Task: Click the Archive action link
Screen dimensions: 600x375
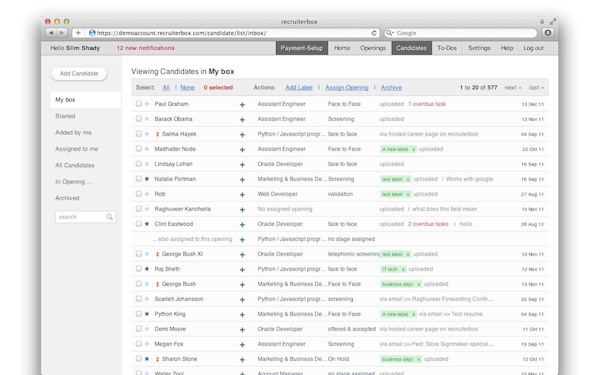Action: 391,88
